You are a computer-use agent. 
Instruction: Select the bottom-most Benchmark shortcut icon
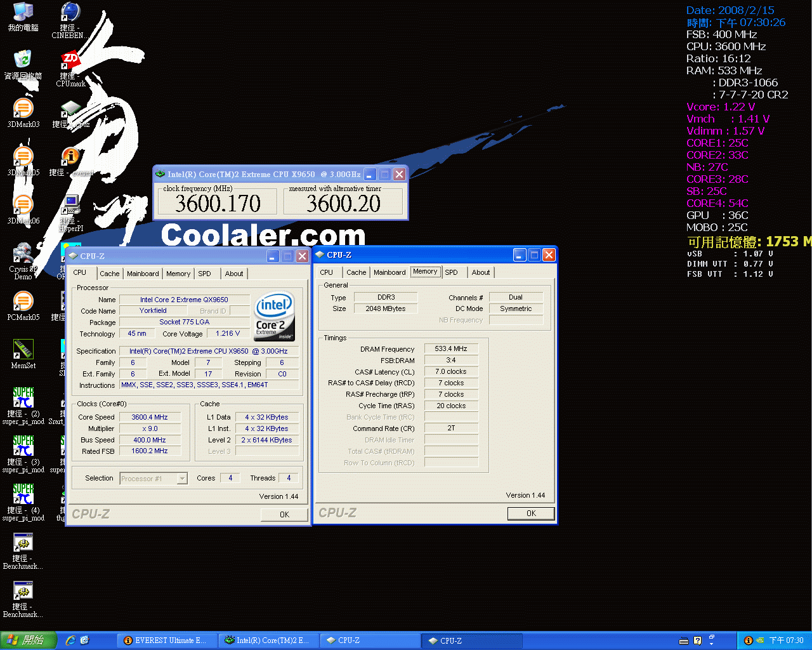click(x=23, y=599)
